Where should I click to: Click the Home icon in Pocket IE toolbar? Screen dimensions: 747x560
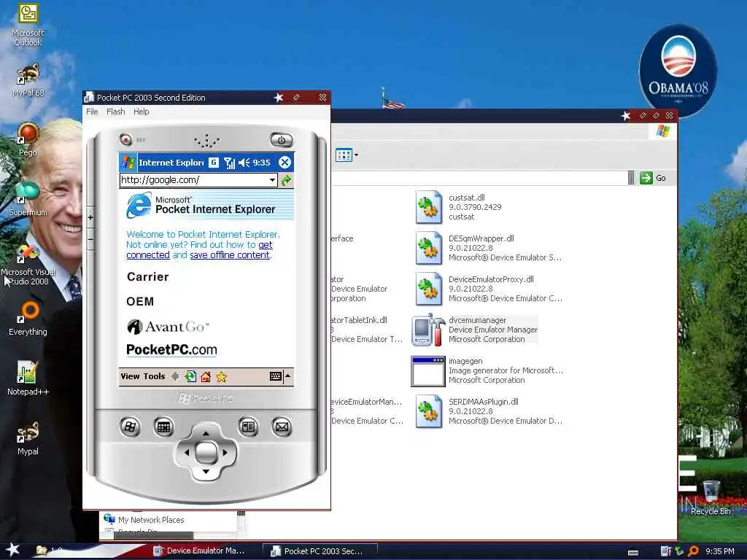tap(206, 377)
